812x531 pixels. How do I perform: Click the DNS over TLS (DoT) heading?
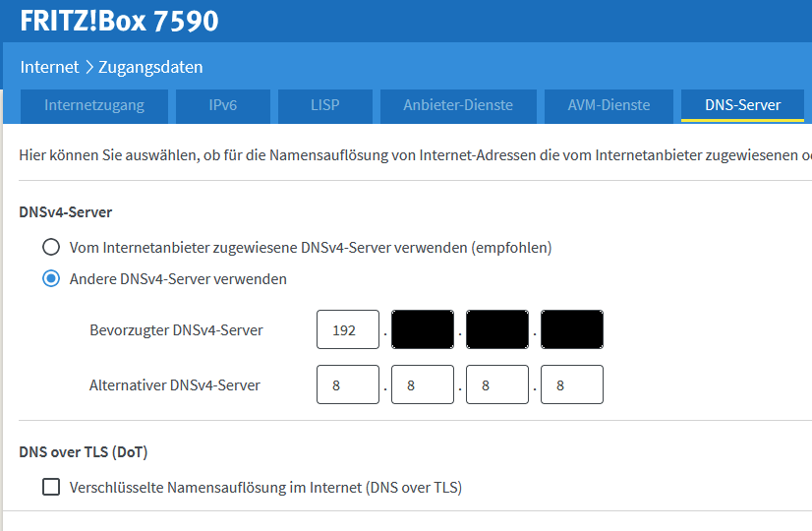(84, 452)
